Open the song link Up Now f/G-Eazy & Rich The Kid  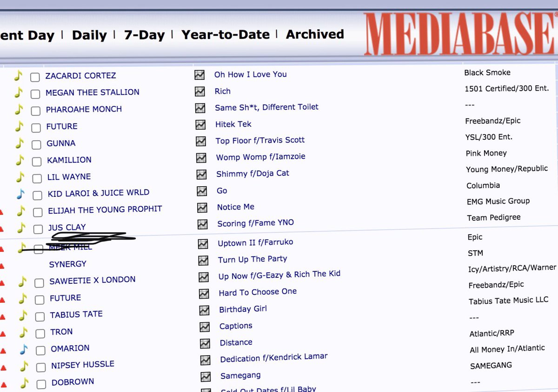pyautogui.click(x=279, y=275)
